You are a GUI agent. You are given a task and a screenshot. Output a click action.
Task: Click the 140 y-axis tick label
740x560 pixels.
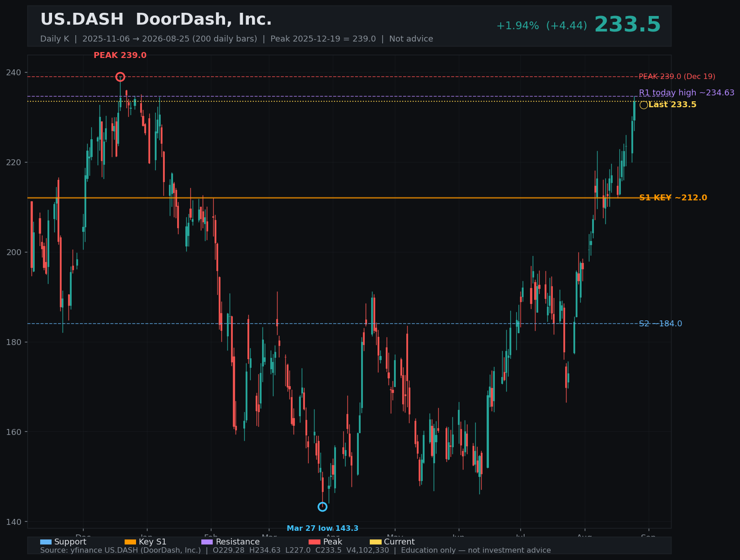(x=14, y=522)
